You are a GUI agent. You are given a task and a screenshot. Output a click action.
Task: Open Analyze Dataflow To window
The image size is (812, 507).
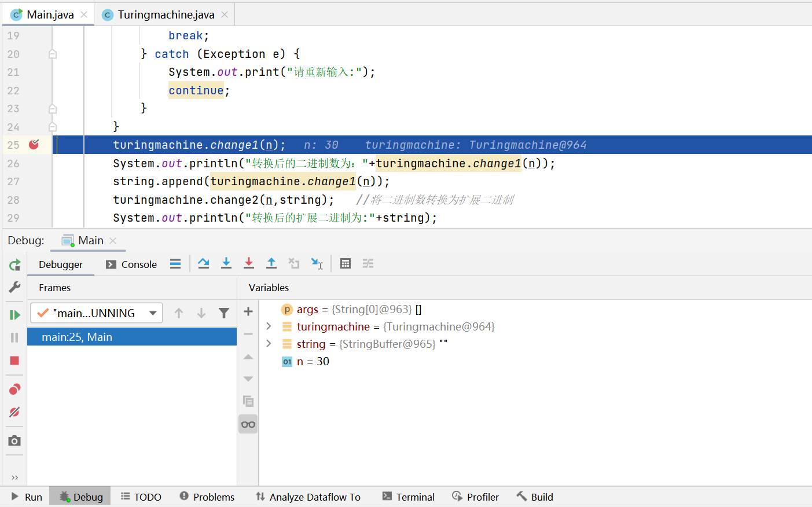click(x=308, y=497)
